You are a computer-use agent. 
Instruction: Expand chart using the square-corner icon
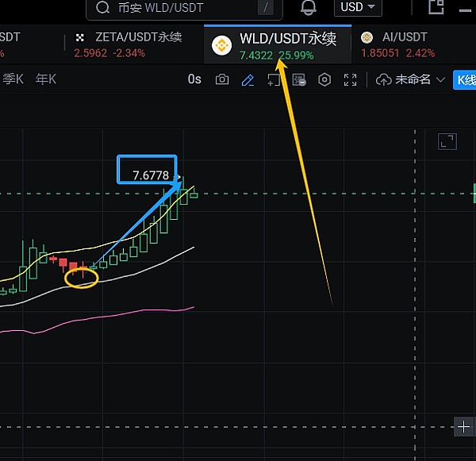(447, 142)
